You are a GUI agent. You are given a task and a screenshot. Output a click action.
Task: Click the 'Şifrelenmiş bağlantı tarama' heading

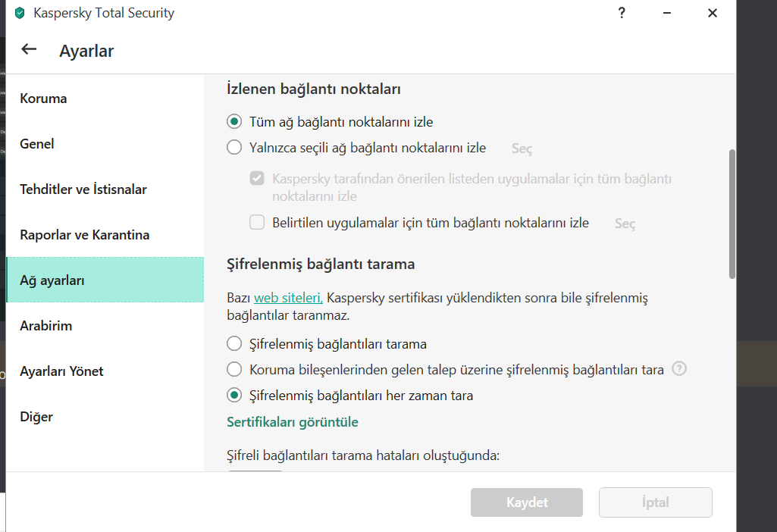click(321, 264)
